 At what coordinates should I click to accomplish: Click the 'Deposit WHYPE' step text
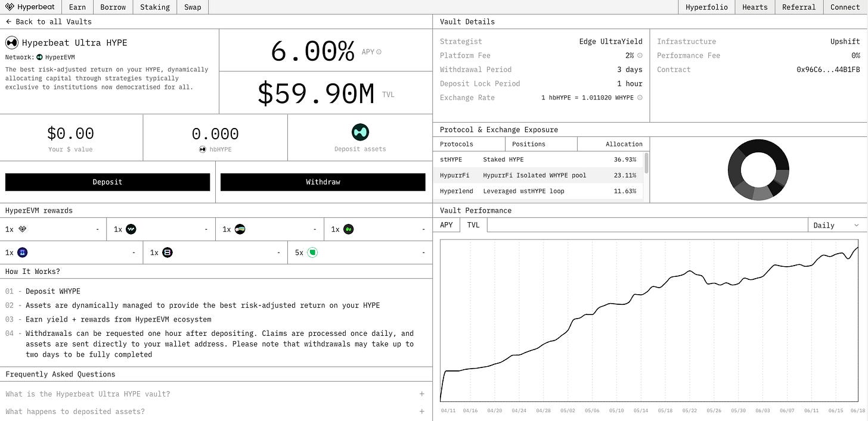pos(53,291)
